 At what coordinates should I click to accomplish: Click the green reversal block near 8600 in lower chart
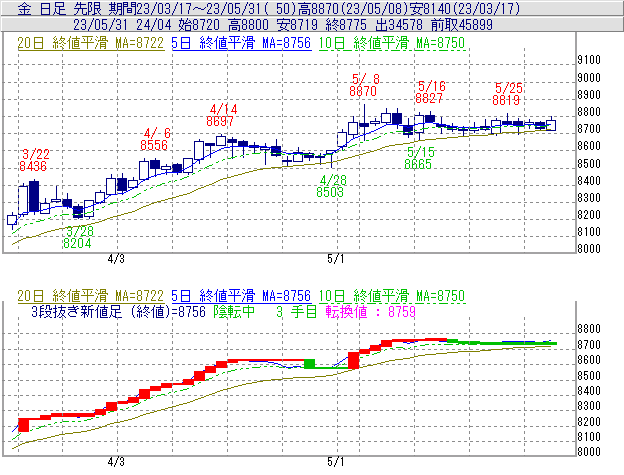pyautogui.click(x=310, y=364)
